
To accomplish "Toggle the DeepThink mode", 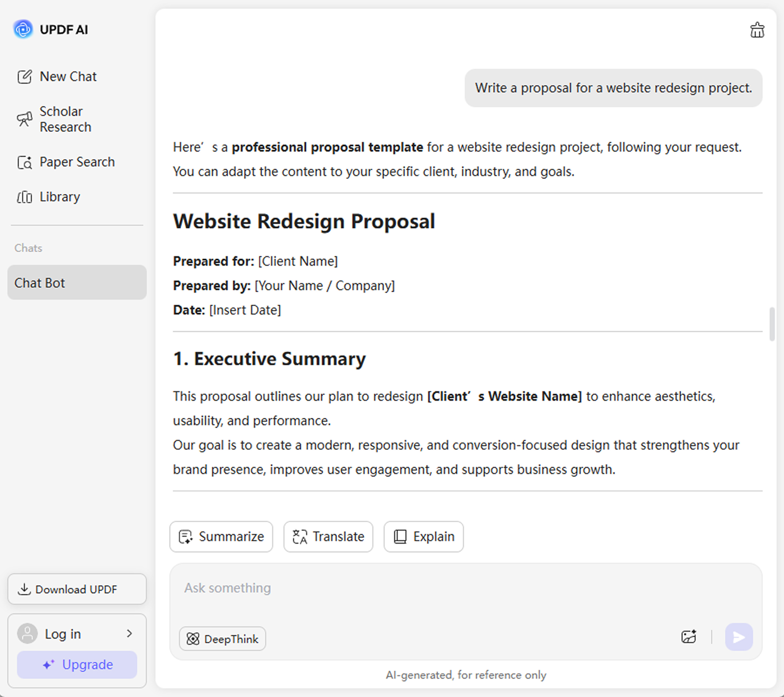I will 223,639.
